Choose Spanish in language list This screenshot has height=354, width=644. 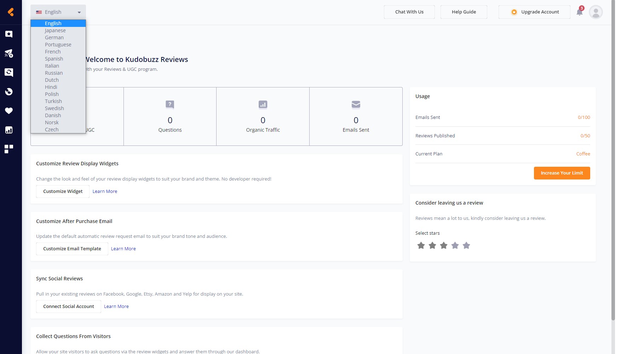click(x=58, y=59)
